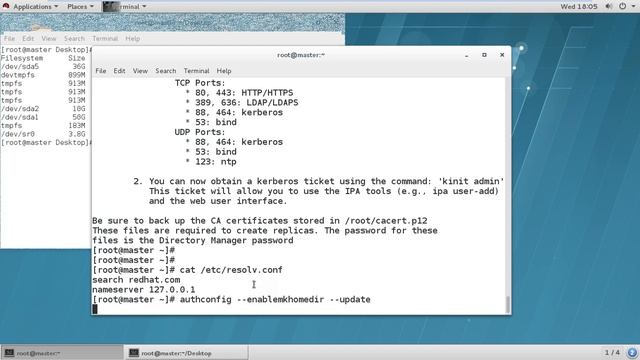Click the line '123: ntp'

click(216, 162)
